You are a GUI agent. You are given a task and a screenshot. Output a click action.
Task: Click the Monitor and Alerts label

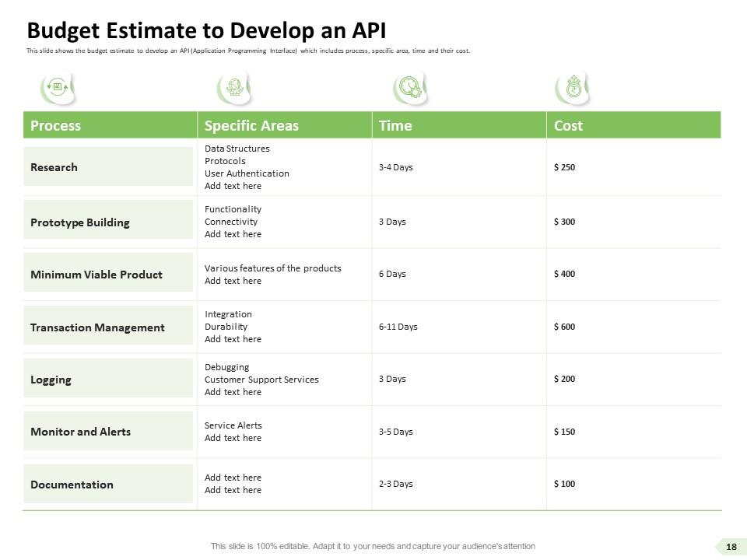coord(80,432)
